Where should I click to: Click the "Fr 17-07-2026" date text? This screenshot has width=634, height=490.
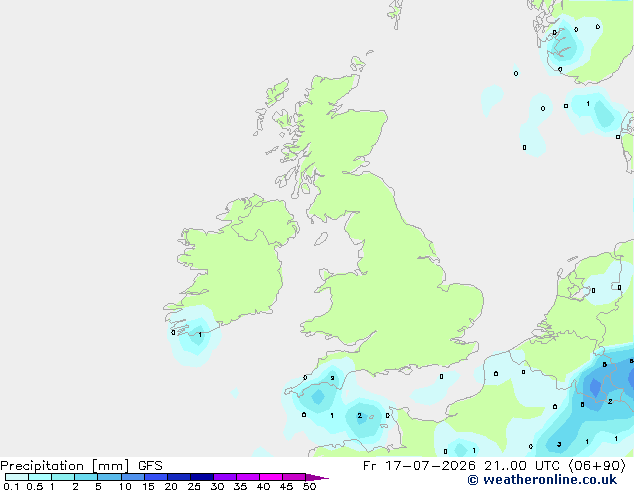[419, 466]
